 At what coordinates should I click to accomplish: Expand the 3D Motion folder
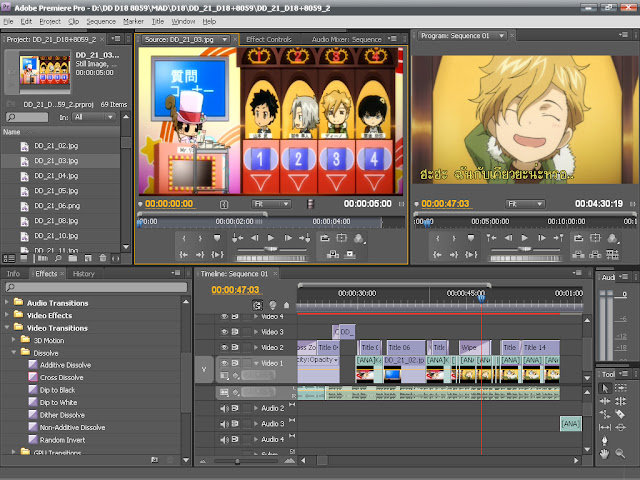(13, 340)
